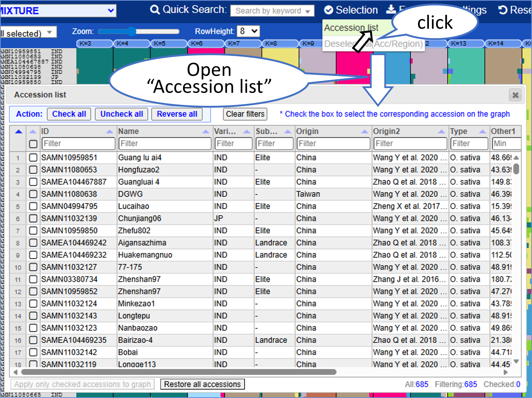Sort by checkbox column arrow

tap(33, 131)
